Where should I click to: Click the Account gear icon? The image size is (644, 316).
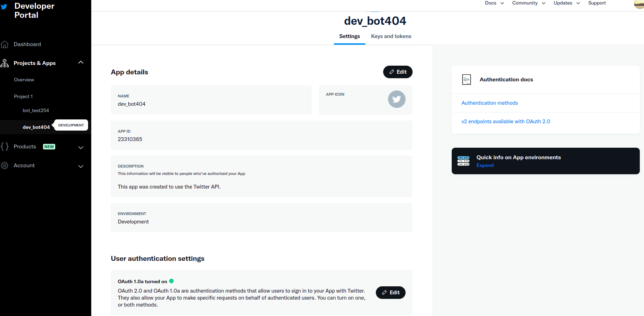pyautogui.click(x=5, y=166)
